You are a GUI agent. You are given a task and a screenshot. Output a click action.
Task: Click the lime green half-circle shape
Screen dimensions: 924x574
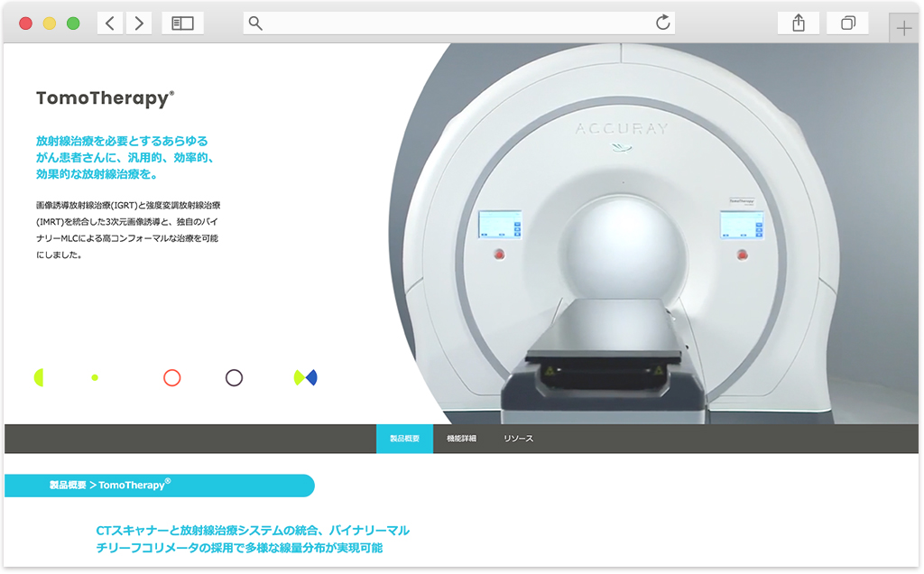pos(39,378)
